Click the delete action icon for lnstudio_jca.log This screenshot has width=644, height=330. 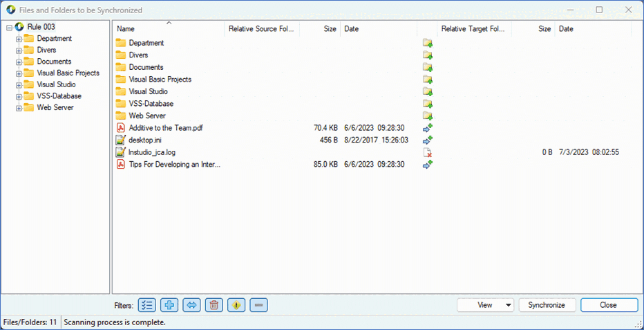428,152
